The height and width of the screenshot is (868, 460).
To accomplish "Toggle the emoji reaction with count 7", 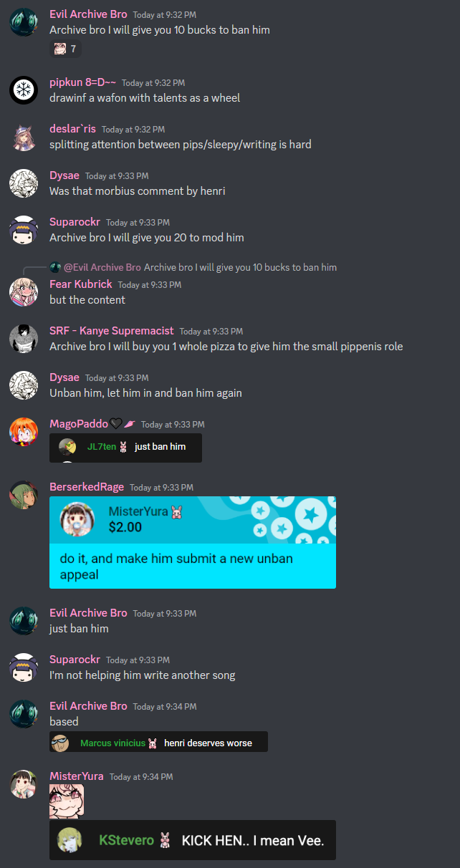I will click(x=65, y=49).
